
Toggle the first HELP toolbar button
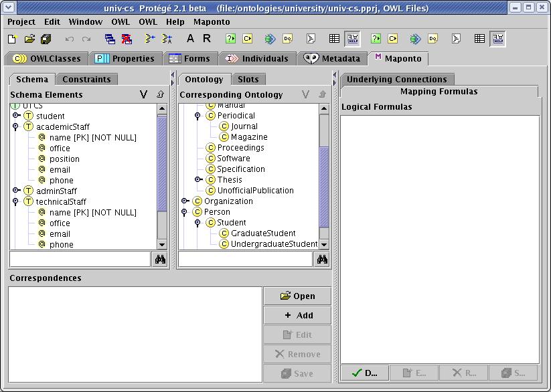coord(352,39)
